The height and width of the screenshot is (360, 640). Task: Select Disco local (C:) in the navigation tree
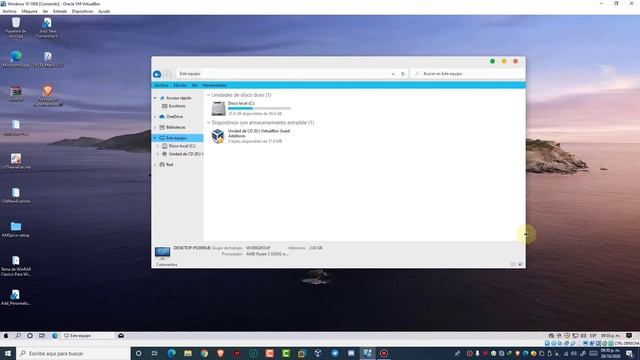179,146
